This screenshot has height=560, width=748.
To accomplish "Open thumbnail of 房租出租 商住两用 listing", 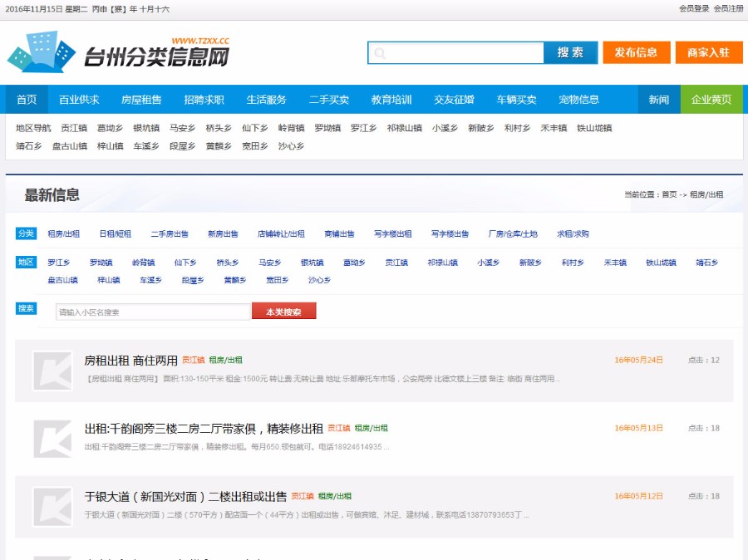I will (x=52, y=371).
